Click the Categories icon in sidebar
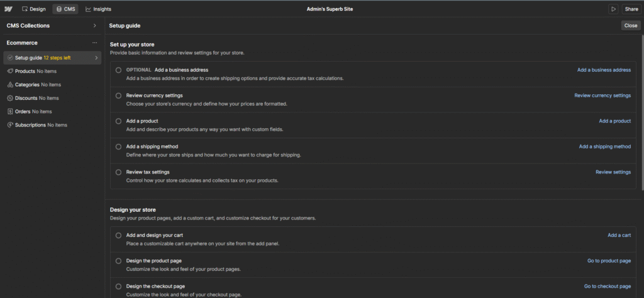 (x=10, y=84)
